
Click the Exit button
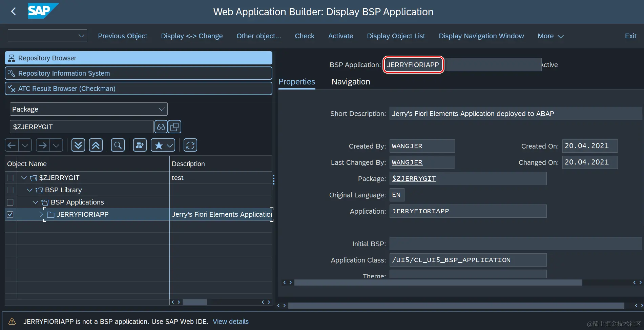tap(630, 36)
